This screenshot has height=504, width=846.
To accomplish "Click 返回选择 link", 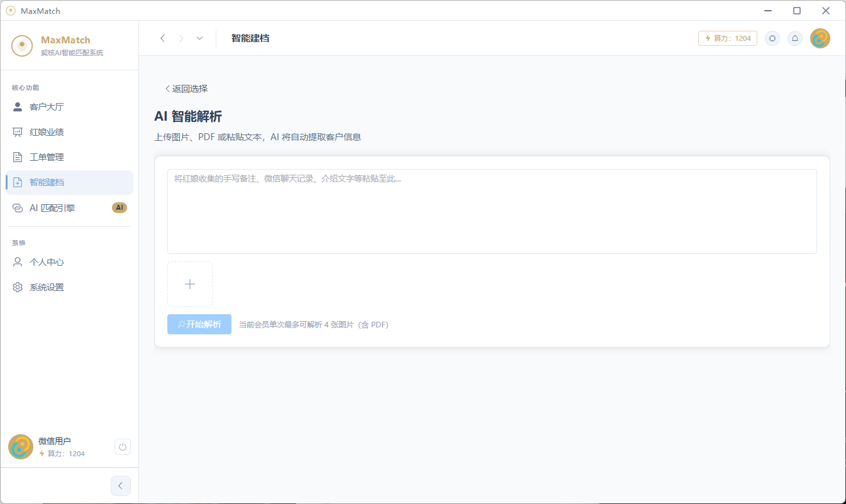I will [186, 89].
